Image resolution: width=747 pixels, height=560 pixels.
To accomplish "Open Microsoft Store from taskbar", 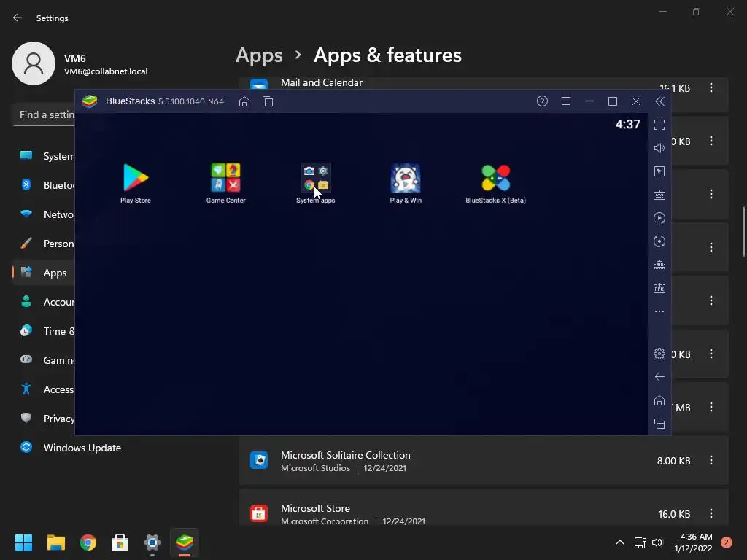I will (x=120, y=542).
